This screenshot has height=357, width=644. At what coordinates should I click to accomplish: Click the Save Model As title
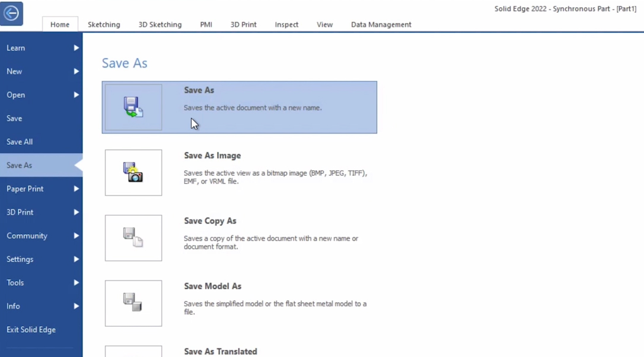tap(212, 286)
